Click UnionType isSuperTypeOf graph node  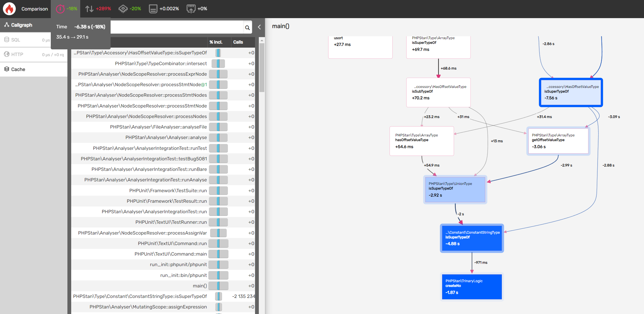[455, 190]
